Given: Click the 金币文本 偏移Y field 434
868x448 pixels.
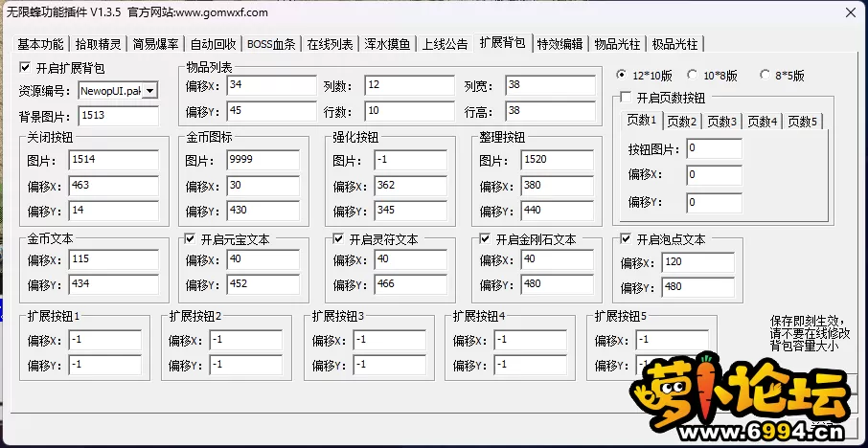Looking at the screenshot, I should coord(114,284).
